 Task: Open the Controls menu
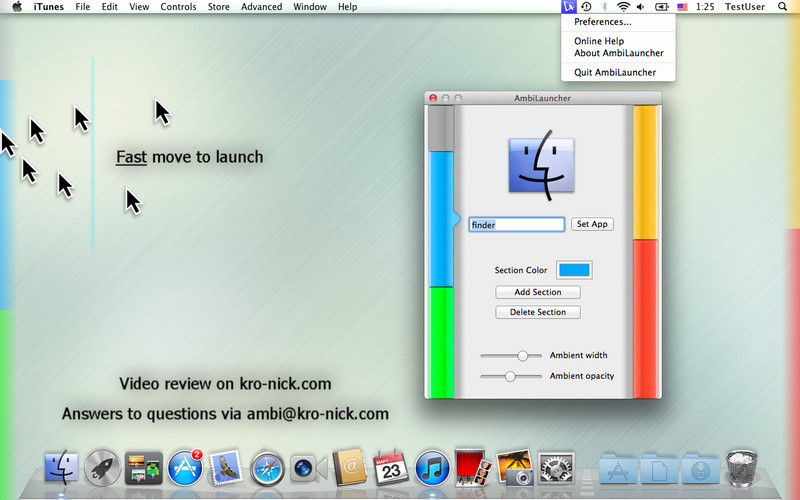click(x=178, y=7)
